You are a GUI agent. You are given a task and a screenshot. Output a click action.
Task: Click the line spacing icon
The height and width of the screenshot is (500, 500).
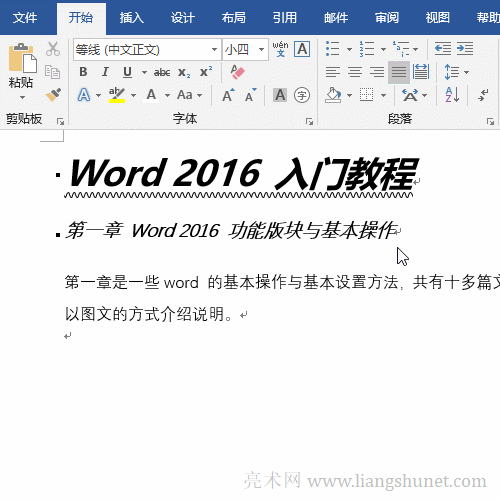pos(452,72)
